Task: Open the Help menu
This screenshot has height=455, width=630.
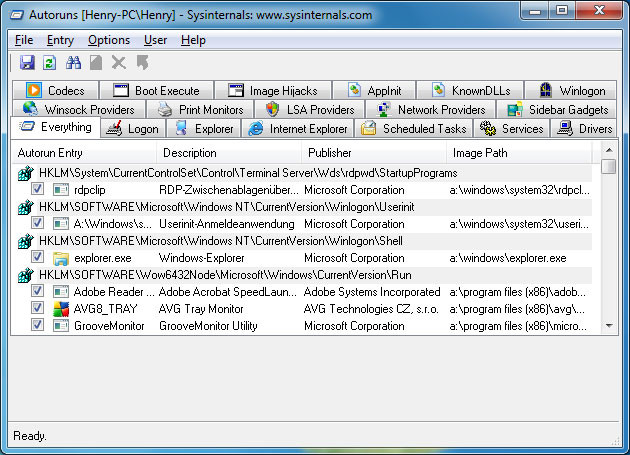Action: (193, 40)
